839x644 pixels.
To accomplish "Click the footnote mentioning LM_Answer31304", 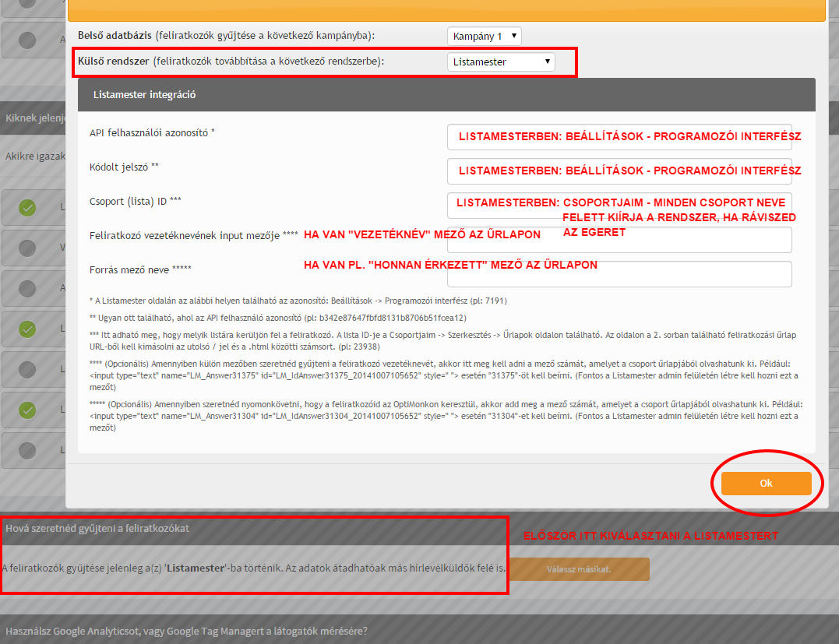I will [x=446, y=416].
